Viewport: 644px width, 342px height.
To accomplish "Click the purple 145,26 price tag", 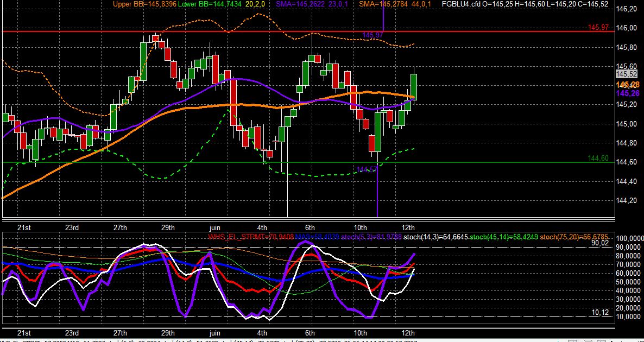I will point(628,93).
